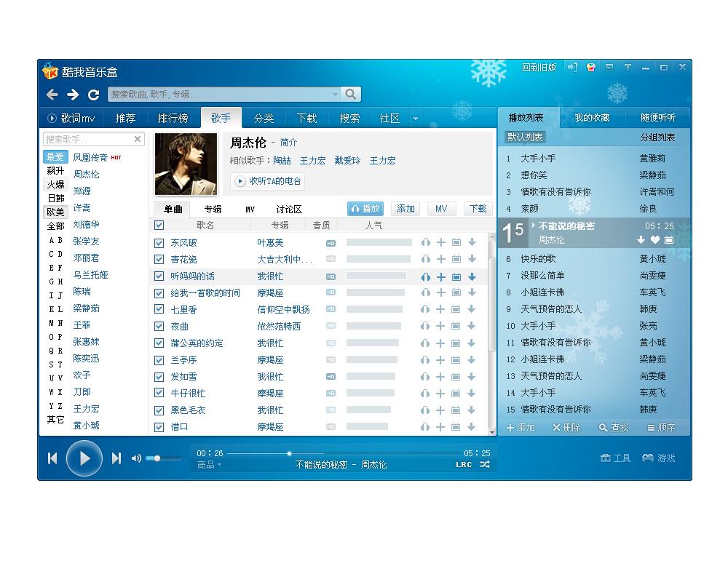
Task: Click the blue 播放 button
Action: point(365,209)
